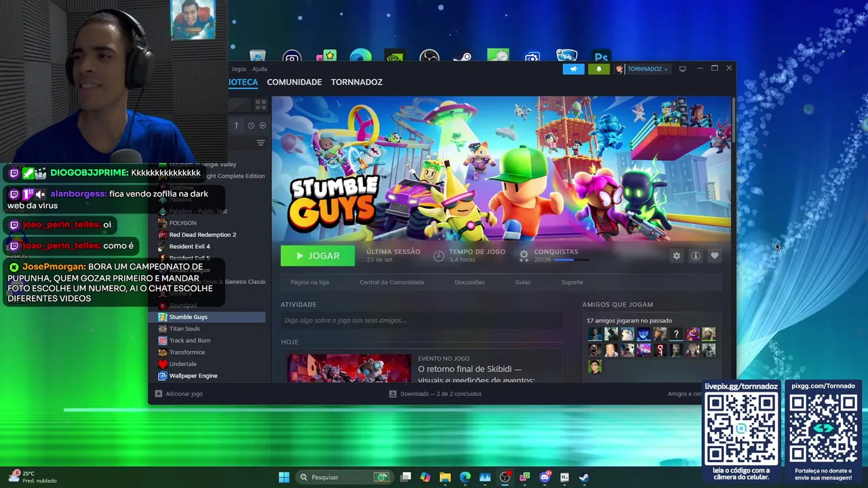Open the Ajuda menu

(260, 69)
